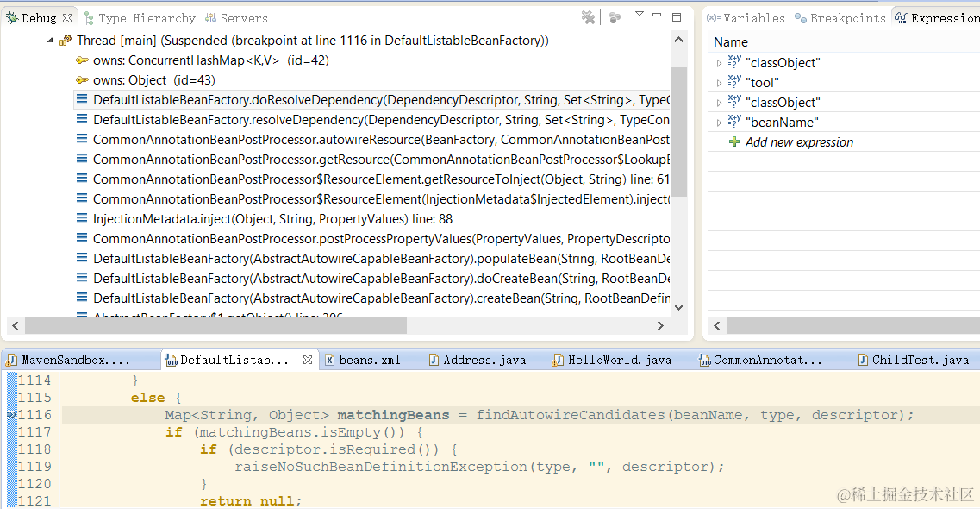The height and width of the screenshot is (509, 980).
Task: Select the Thread [main] suspended entry
Action: point(313,41)
